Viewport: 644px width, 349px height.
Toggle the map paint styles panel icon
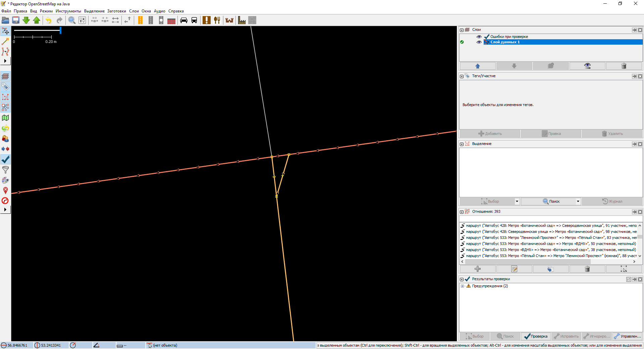[5, 180]
